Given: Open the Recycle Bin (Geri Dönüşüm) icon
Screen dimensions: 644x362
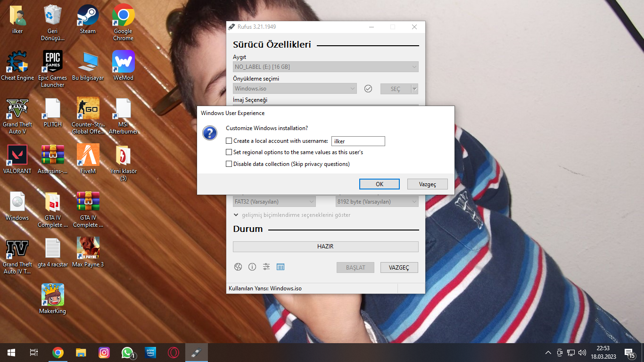Looking at the screenshot, I should point(52,16).
